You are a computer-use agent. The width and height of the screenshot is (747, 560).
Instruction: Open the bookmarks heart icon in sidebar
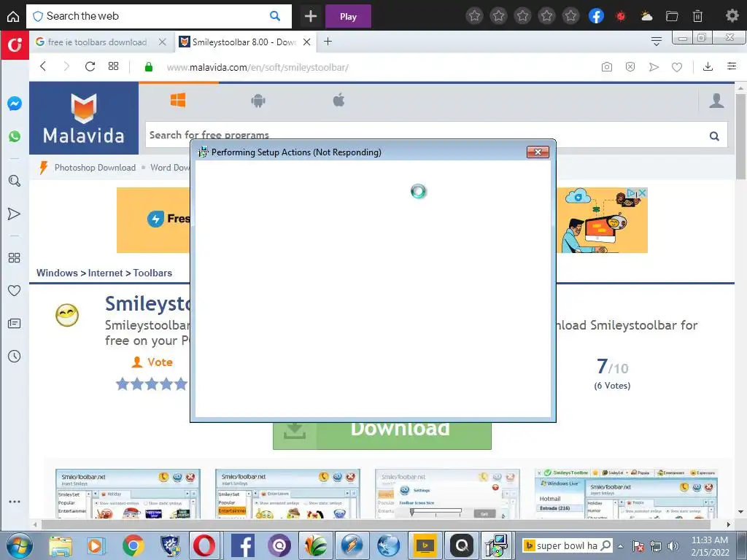click(x=15, y=290)
